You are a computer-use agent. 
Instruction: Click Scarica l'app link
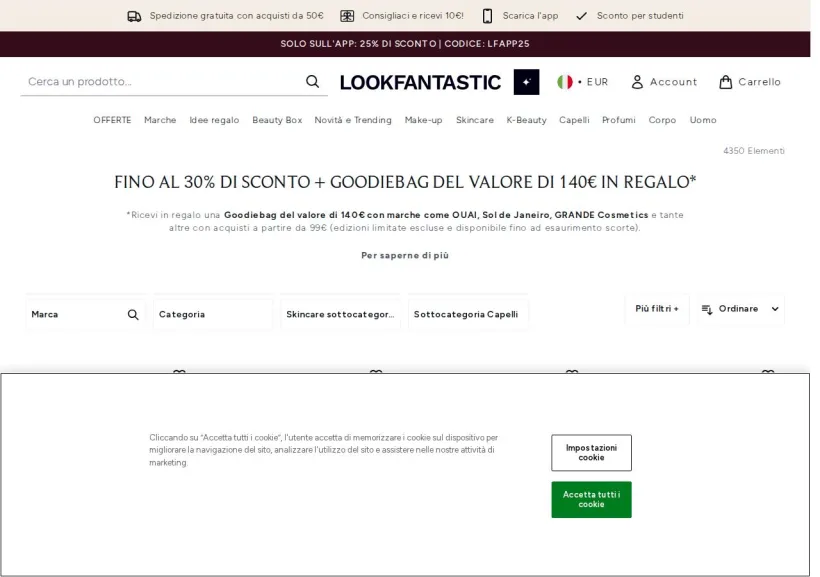[530, 16]
